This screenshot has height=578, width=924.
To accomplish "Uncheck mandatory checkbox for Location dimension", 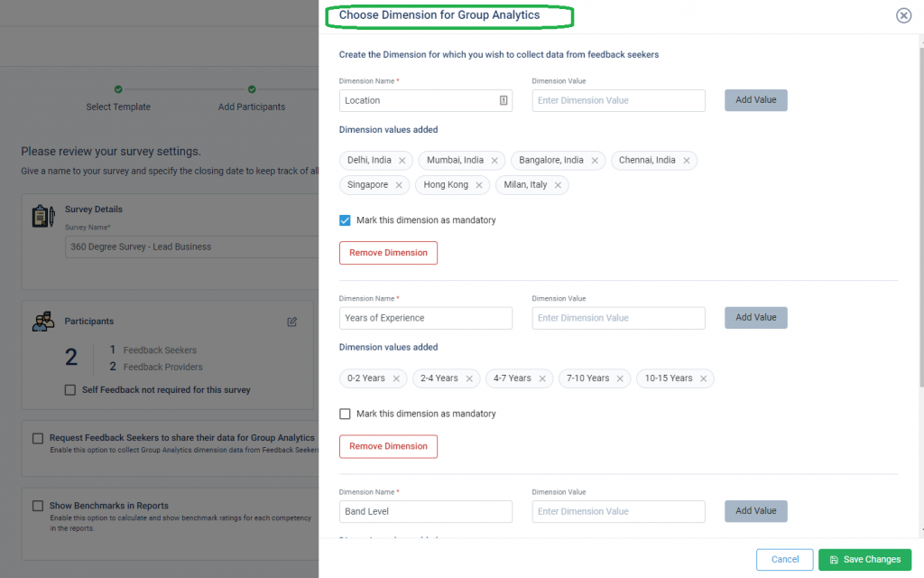I will pos(345,219).
